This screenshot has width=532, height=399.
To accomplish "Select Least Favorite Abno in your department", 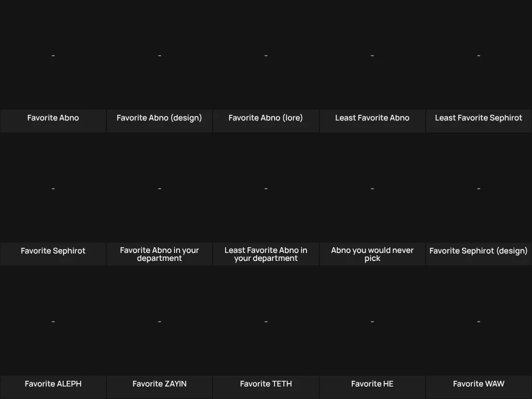I will point(265,254).
